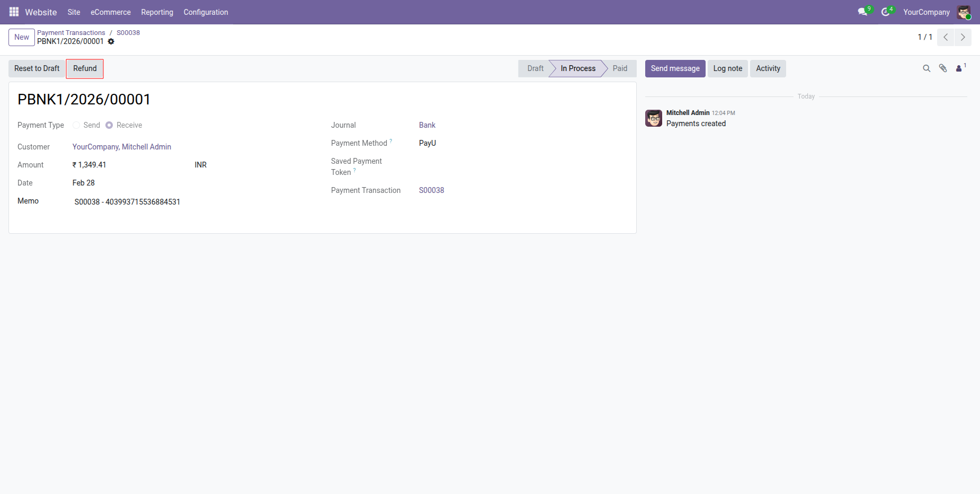
Task: Open the eCommerce menu
Action: pos(111,12)
